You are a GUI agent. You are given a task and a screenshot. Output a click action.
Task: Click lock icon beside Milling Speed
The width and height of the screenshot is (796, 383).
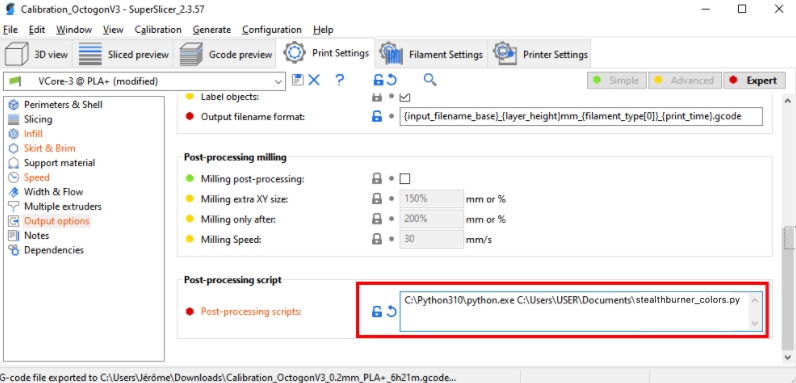(x=377, y=239)
